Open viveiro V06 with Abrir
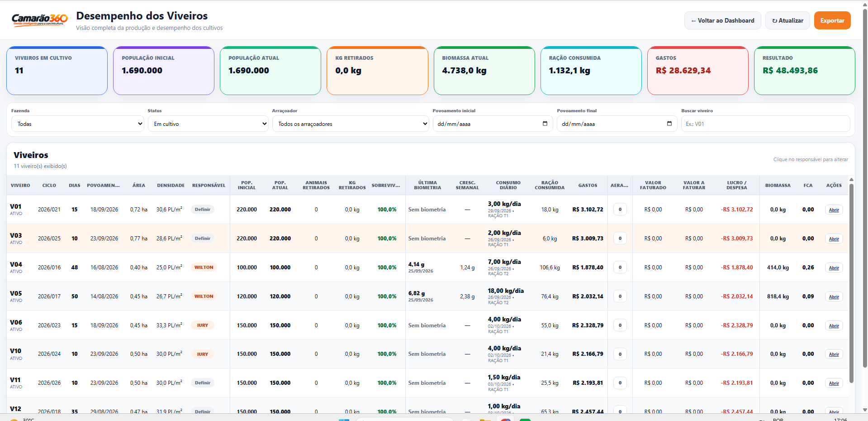The width and height of the screenshot is (868, 421). [x=834, y=325]
